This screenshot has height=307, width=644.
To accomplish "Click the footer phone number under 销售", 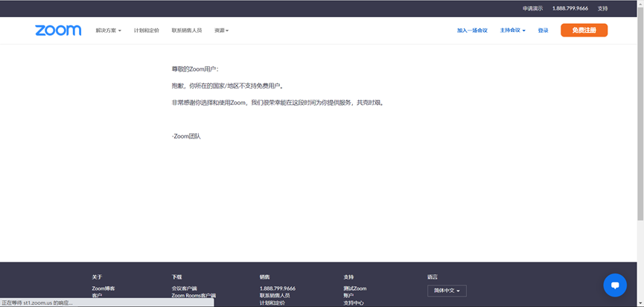I will tap(278, 288).
